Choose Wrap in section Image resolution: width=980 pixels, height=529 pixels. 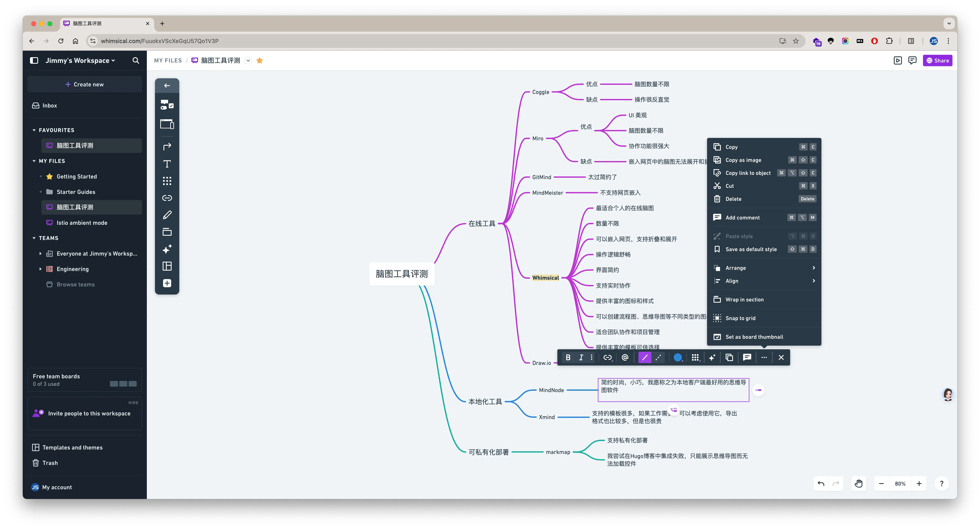pyautogui.click(x=764, y=300)
